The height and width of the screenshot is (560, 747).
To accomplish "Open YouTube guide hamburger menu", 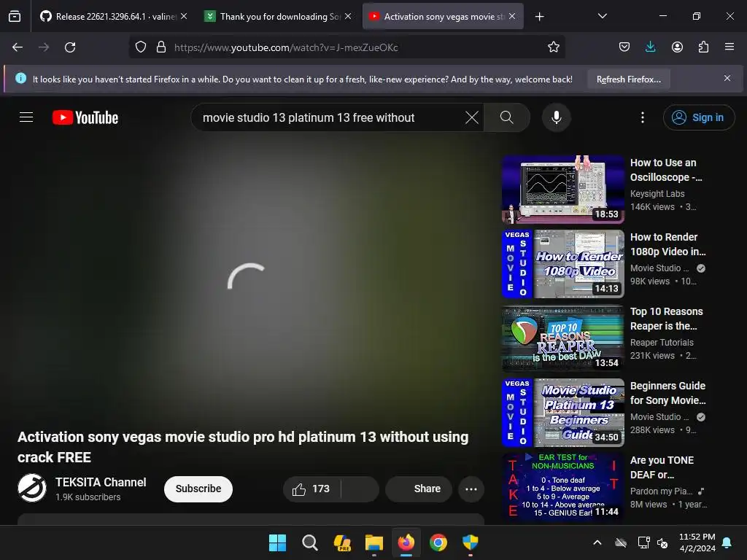I will [26, 117].
